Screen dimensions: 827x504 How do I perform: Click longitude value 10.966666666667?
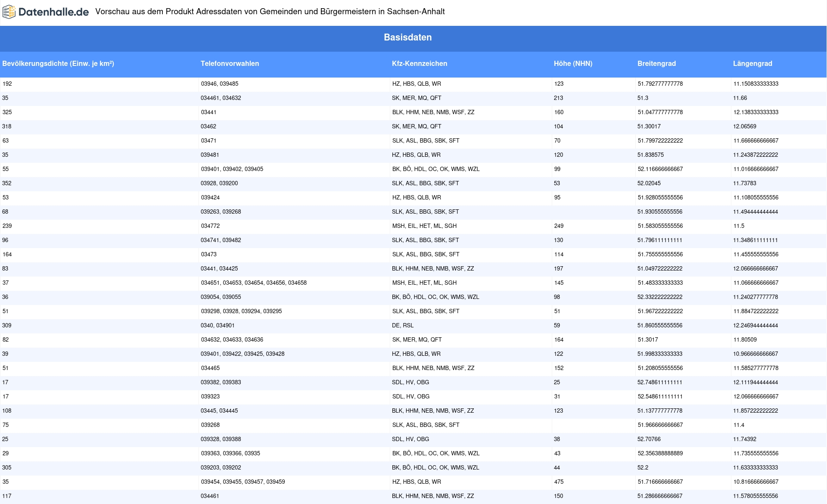(x=756, y=354)
